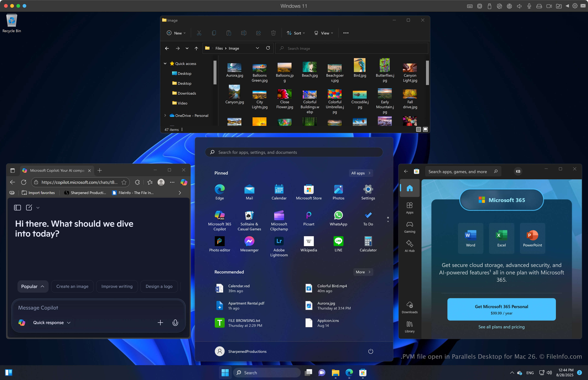Open Microsoft Edge from the taskbar
Image resolution: width=588 pixels, height=380 pixels.
click(349, 373)
